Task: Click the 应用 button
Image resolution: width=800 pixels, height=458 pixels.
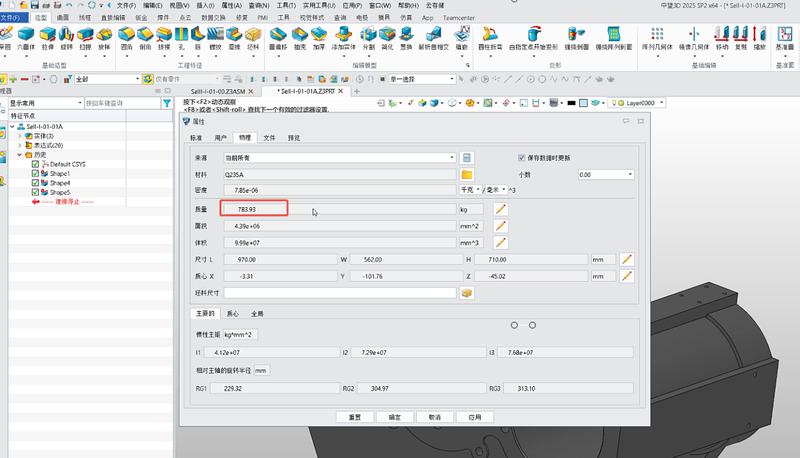Action: tap(475, 417)
